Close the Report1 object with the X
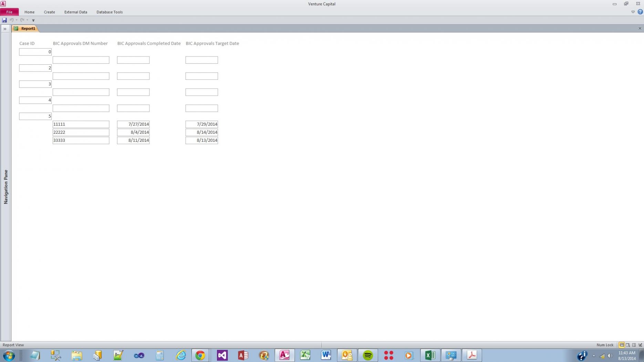The height and width of the screenshot is (362, 644). click(640, 29)
